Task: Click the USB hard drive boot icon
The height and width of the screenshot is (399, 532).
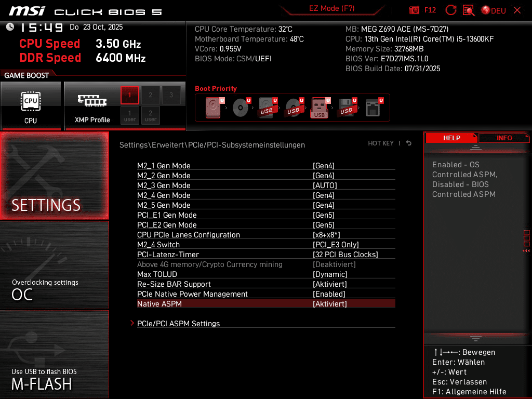Action: coord(268,108)
